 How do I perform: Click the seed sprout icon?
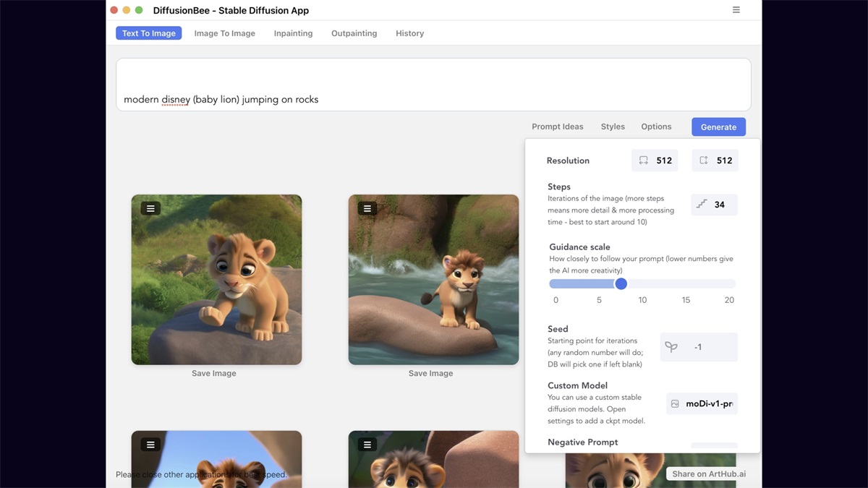(x=671, y=346)
